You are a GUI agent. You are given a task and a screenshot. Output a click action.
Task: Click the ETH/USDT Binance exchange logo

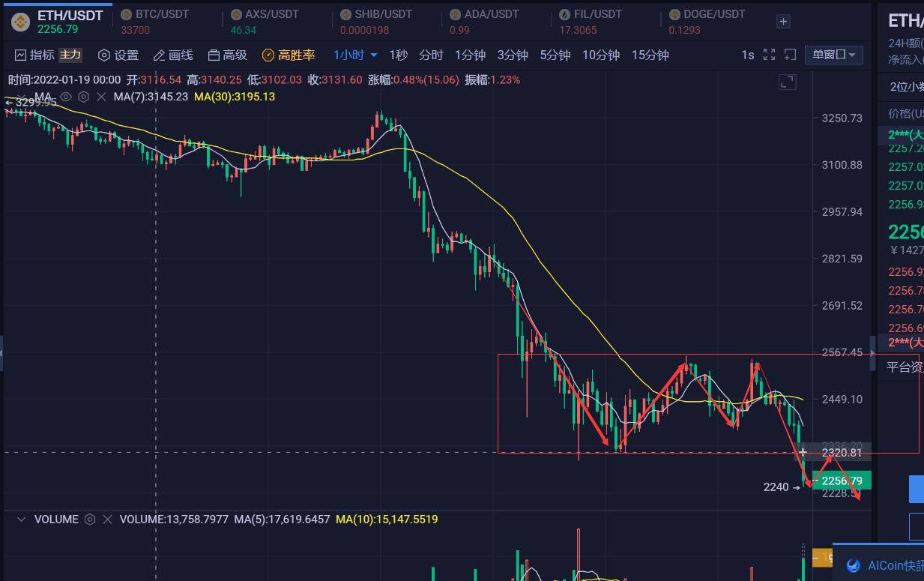(19, 22)
